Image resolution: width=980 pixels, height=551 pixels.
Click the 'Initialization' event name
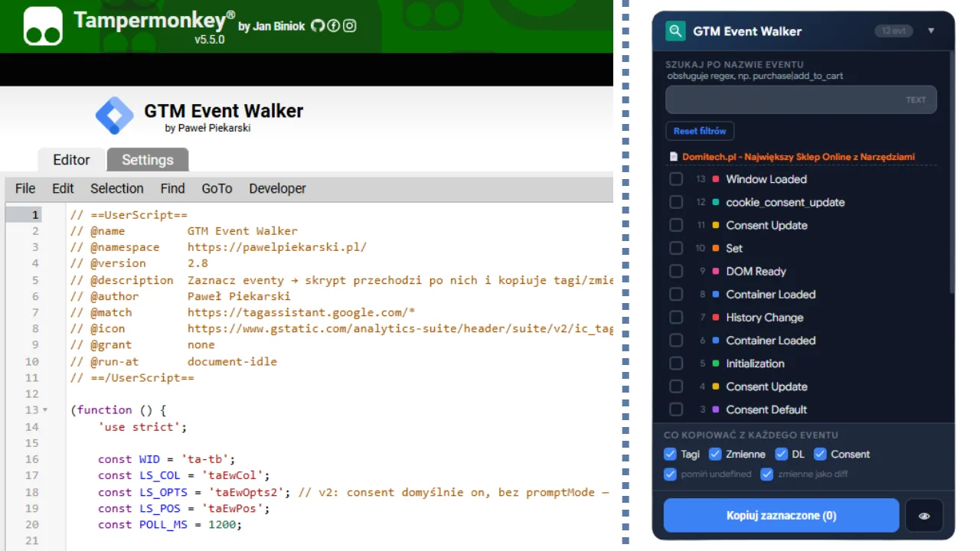[x=755, y=364]
